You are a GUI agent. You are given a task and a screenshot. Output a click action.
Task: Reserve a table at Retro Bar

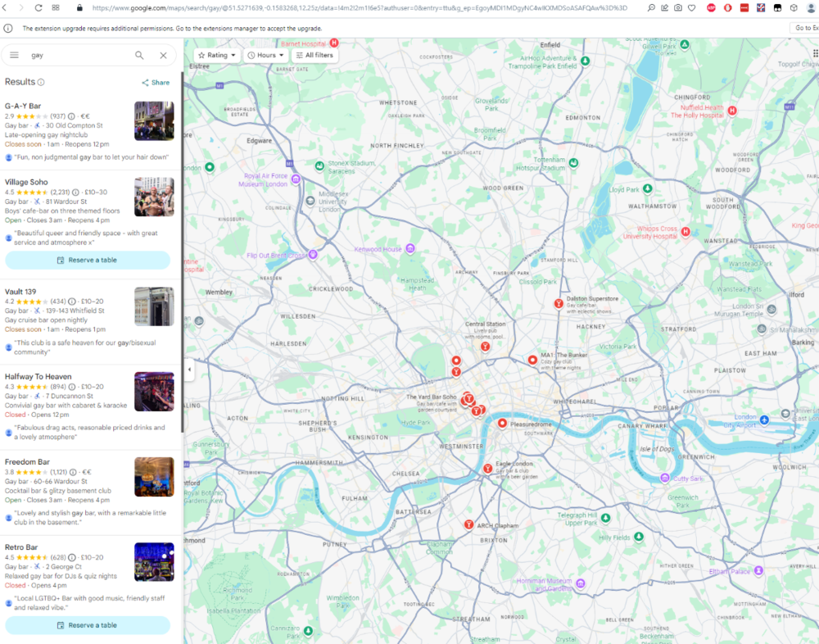tap(88, 625)
